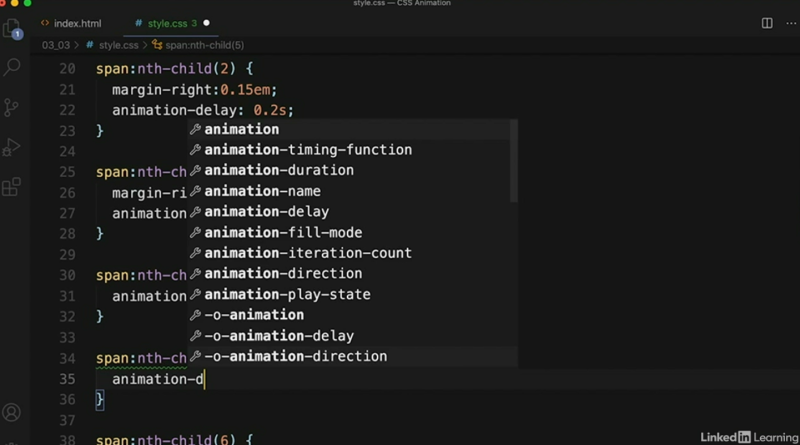Open the Explorer panel in activity bar
The image size is (800, 445).
(13, 28)
